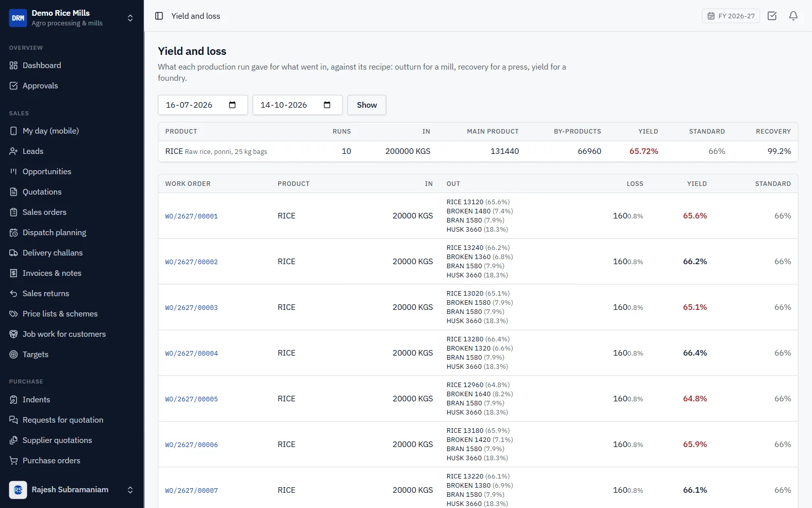Open work order WO/2627/00003

click(191, 308)
